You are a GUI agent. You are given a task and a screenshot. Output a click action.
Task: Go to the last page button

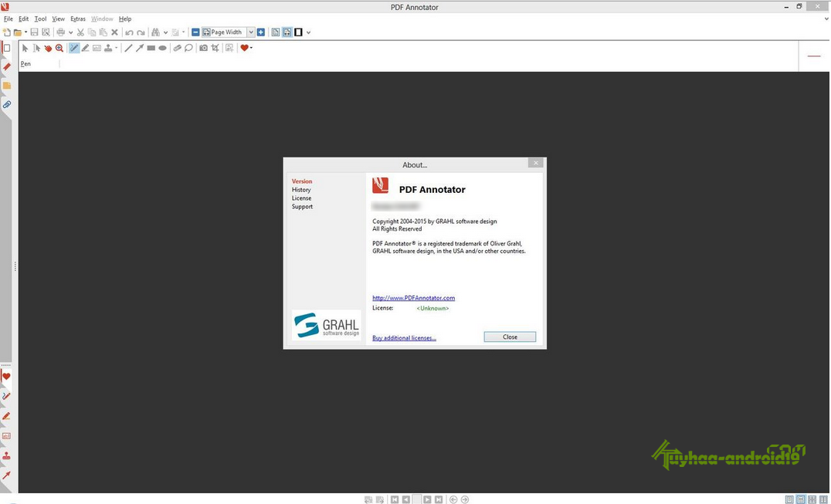[x=439, y=499]
